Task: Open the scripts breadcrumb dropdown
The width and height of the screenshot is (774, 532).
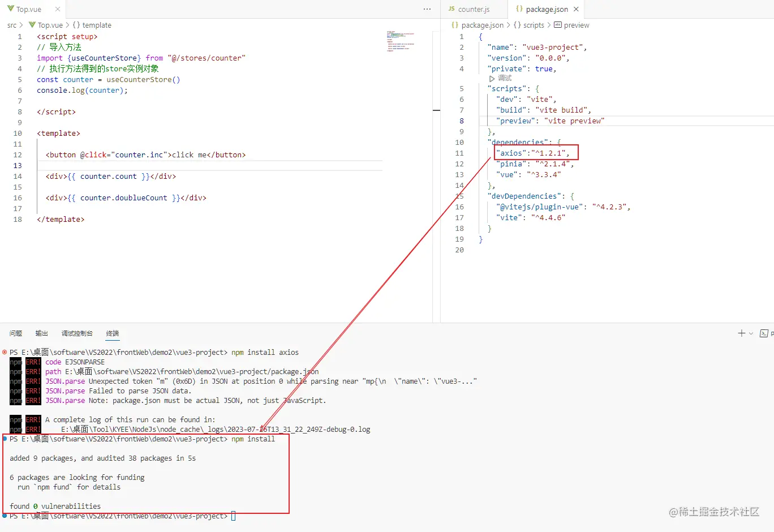Action: [529, 25]
